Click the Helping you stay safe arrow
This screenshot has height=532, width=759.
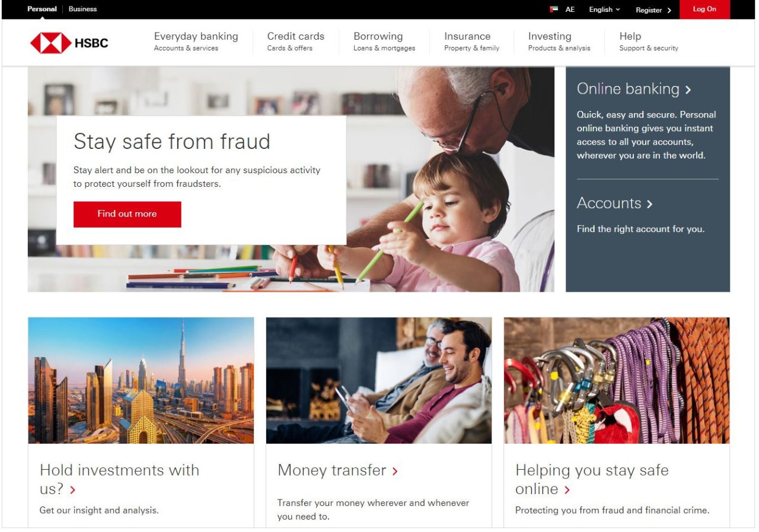[567, 490]
